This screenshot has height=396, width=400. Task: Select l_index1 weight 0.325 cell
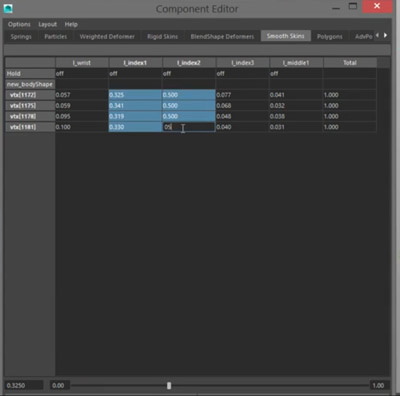click(x=135, y=95)
